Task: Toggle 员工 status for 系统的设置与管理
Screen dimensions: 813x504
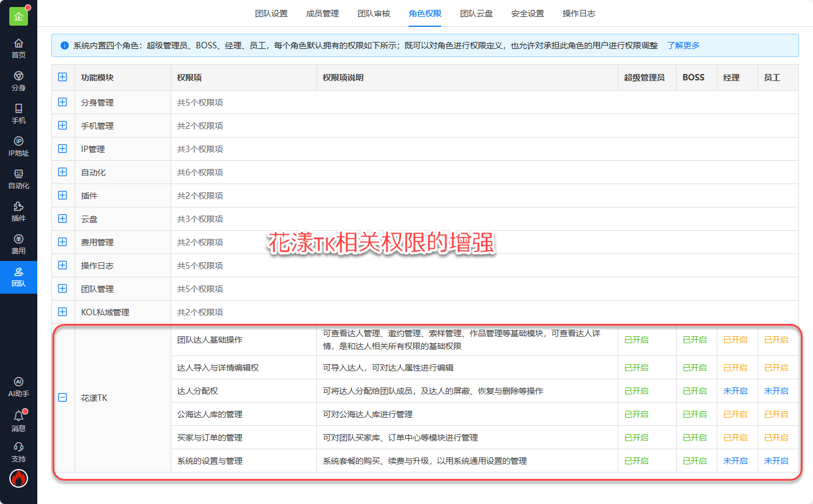Action: pyautogui.click(x=776, y=461)
